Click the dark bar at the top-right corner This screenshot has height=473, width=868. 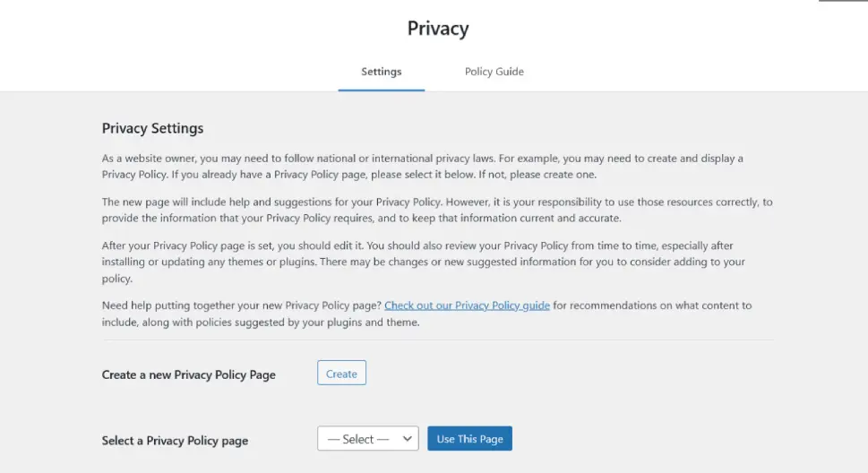pyautogui.click(x=843, y=1)
